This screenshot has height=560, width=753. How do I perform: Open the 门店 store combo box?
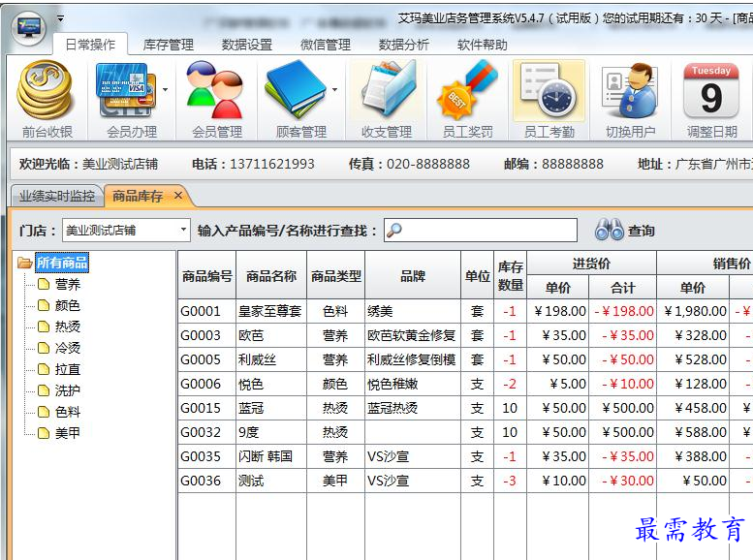coord(126,231)
